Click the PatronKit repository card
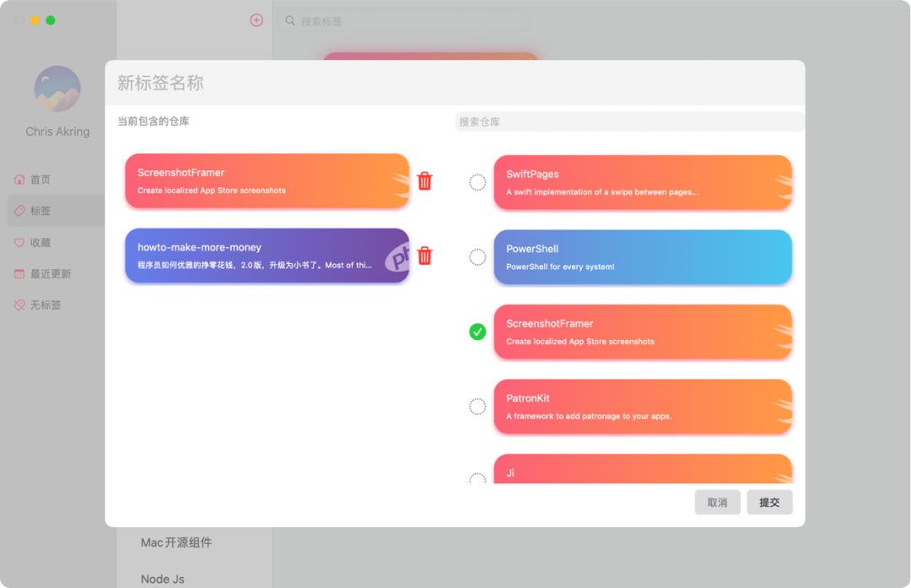Image resolution: width=911 pixels, height=588 pixels. 643,406
